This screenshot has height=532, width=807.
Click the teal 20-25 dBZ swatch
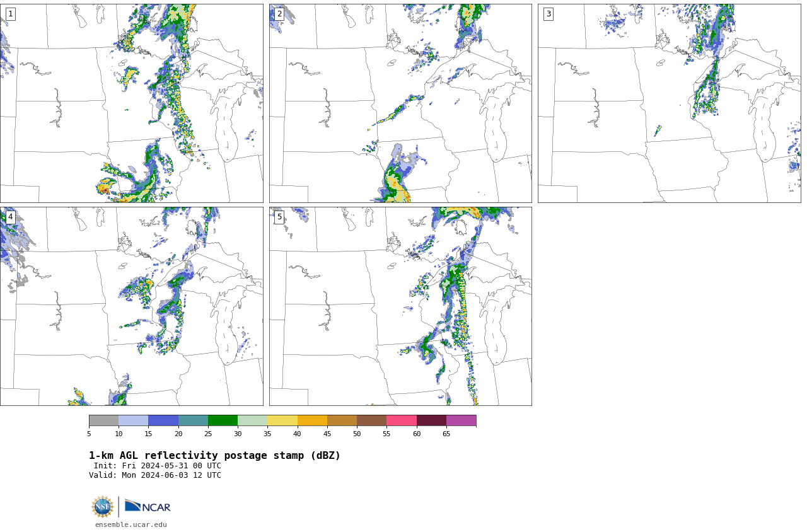point(193,420)
